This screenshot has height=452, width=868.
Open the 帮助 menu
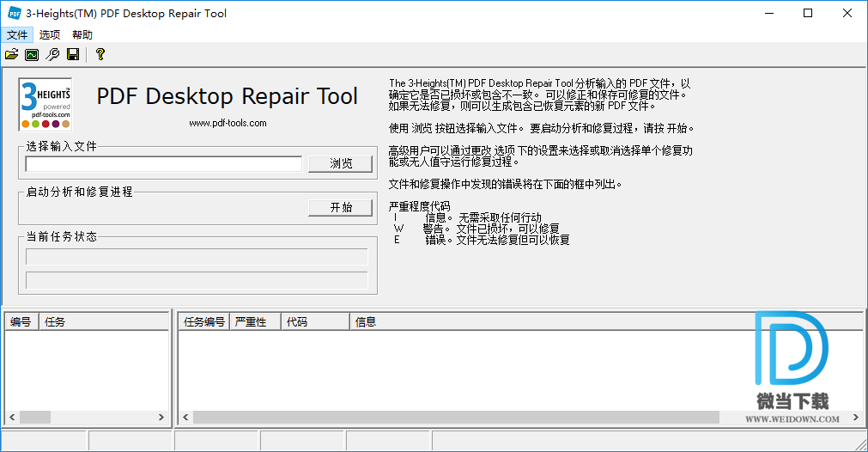pyautogui.click(x=82, y=35)
